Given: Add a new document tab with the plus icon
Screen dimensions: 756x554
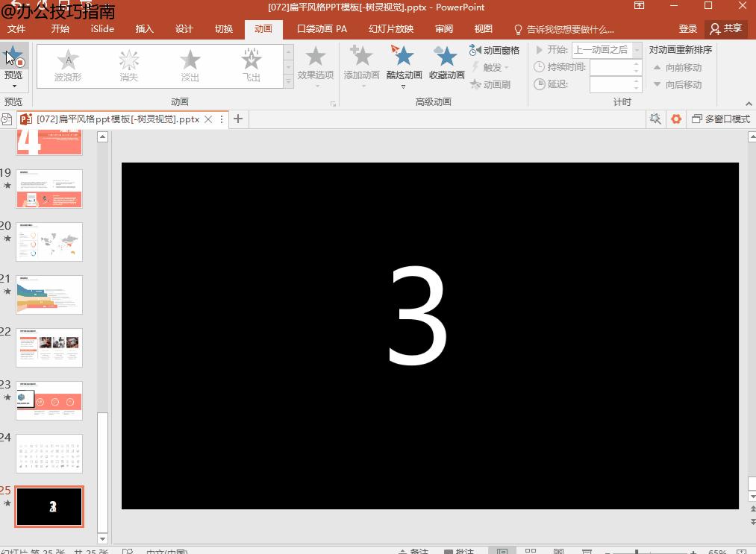Looking at the screenshot, I should tap(238, 119).
